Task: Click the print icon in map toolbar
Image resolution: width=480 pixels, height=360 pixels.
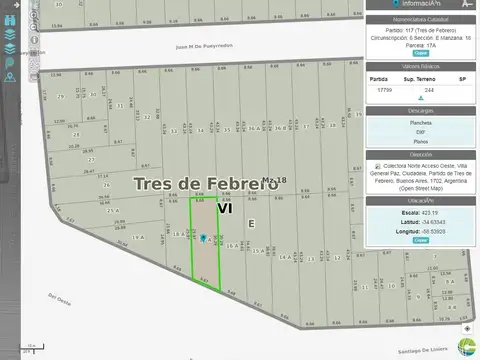Action: tap(34, 77)
